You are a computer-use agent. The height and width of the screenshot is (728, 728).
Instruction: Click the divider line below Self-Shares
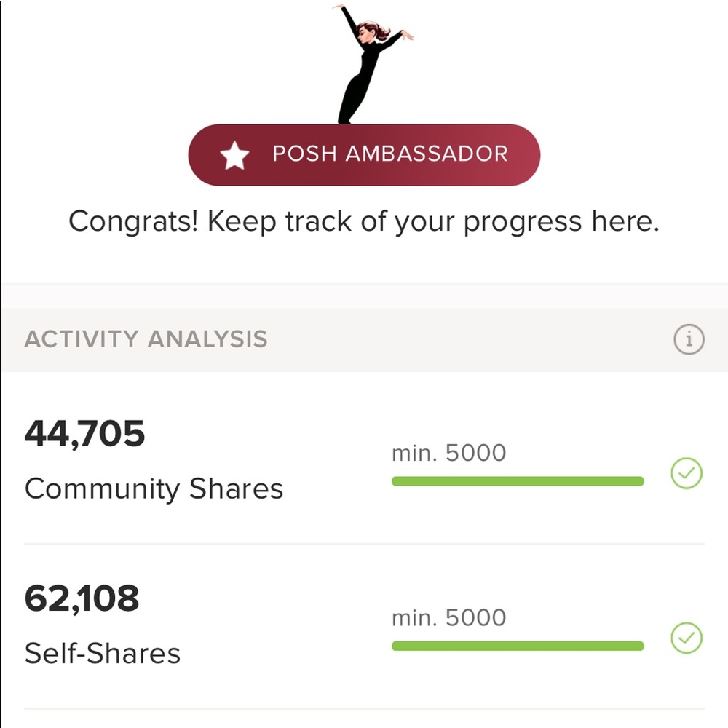click(x=364, y=708)
